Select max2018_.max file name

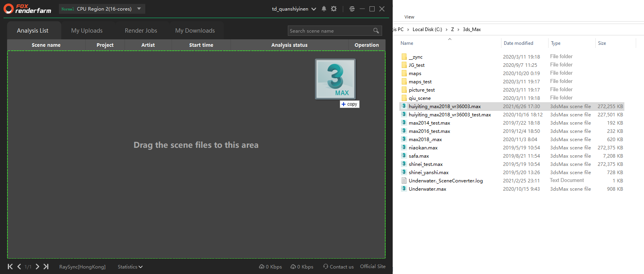click(425, 140)
